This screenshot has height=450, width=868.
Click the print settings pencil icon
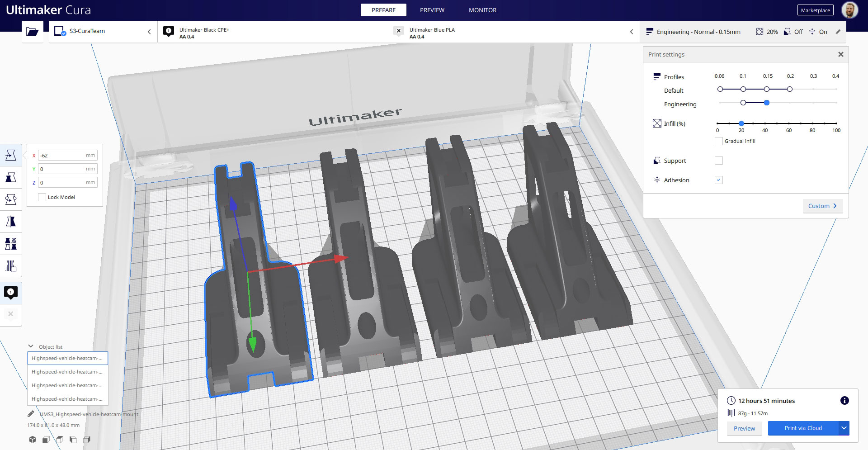[838, 32]
